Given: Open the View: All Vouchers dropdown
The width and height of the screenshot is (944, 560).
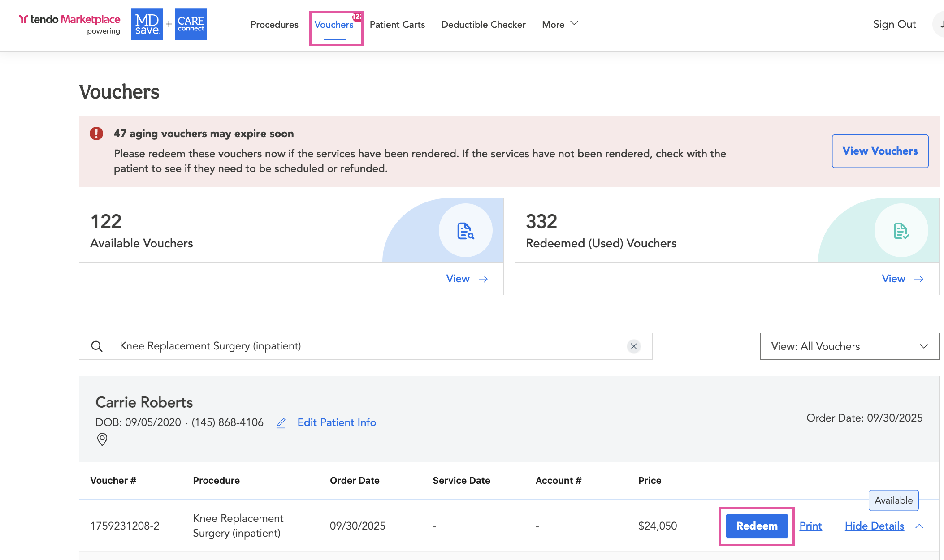Looking at the screenshot, I should (x=849, y=346).
